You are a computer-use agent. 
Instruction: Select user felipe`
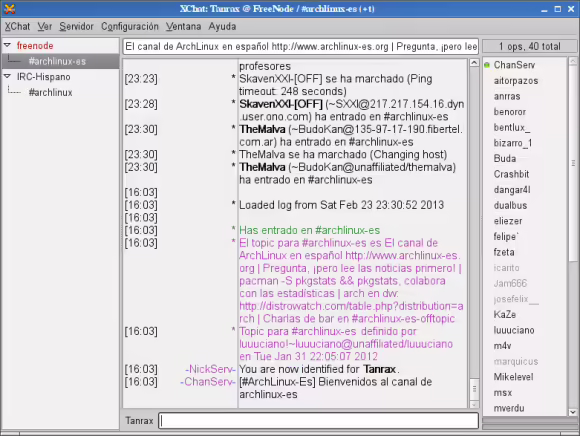coord(506,236)
